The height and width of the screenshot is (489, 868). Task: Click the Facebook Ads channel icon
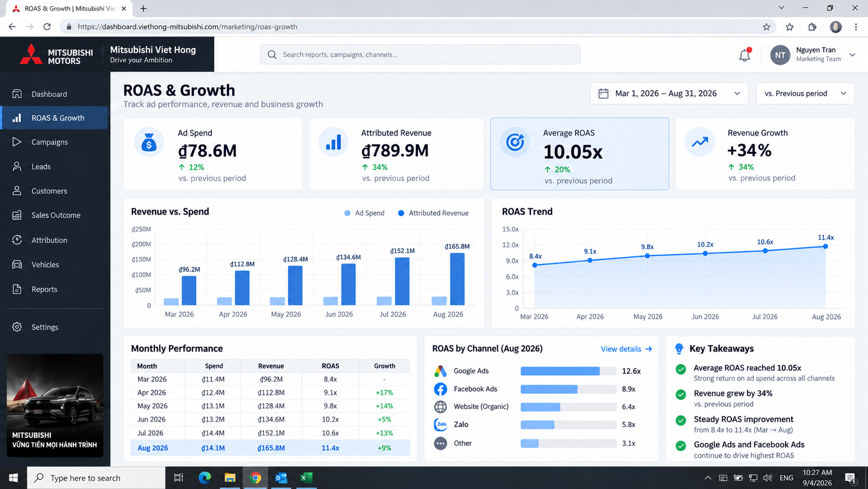[440, 389]
